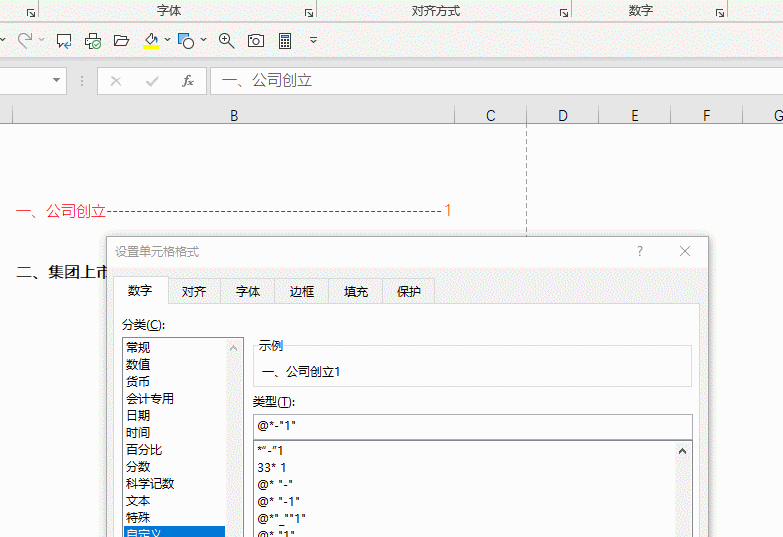The height and width of the screenshot is (537, 783).
Task: Click the dialog help question mark
Action: (x=640, y=251)
